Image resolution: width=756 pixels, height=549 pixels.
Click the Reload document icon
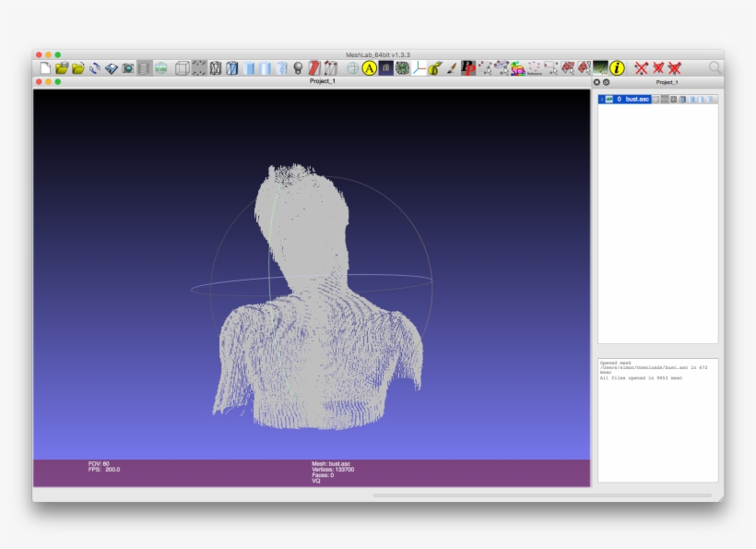click(93, 66)
